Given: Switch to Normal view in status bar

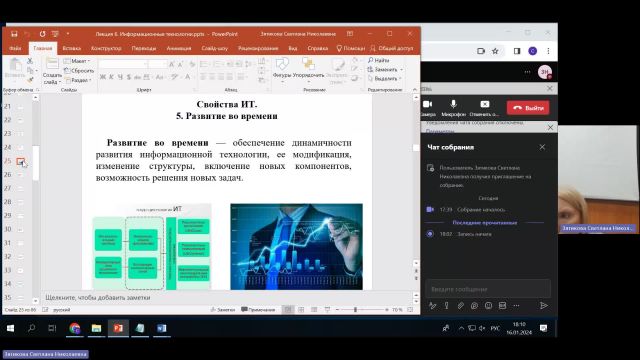Looking at the screenshot, I should tap(288, 310).
